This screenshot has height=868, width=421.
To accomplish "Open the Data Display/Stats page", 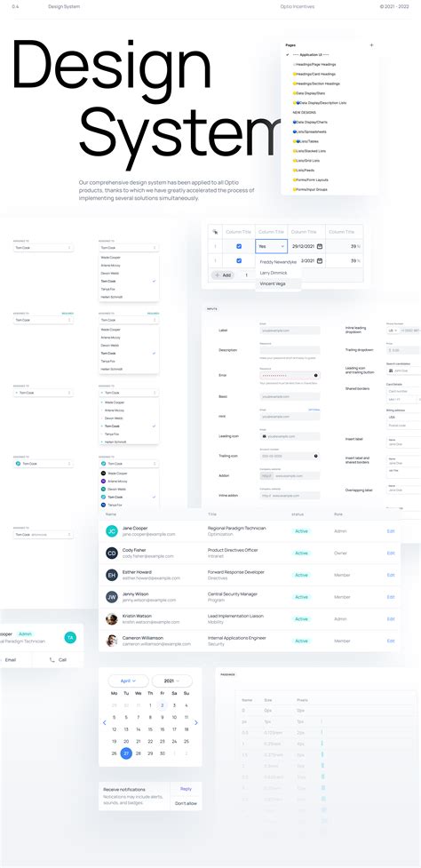I will pos(310,93).
